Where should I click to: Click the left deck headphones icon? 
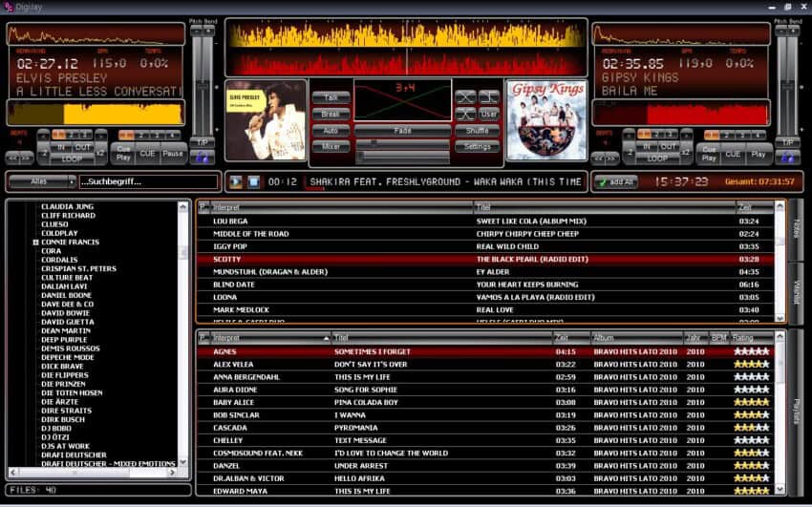click(202, 156)
